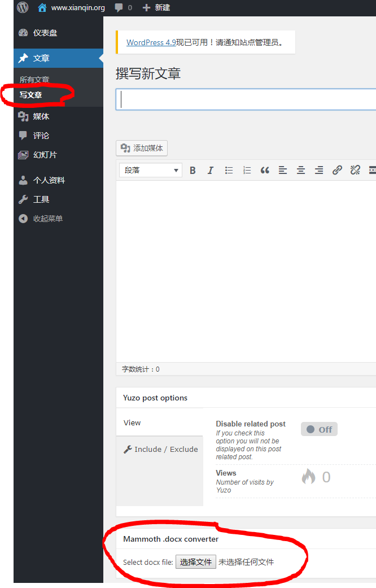This screenshot has width=376, height=588.
Task: Open the 个人资料 profile menu
Action: [58, 180]
